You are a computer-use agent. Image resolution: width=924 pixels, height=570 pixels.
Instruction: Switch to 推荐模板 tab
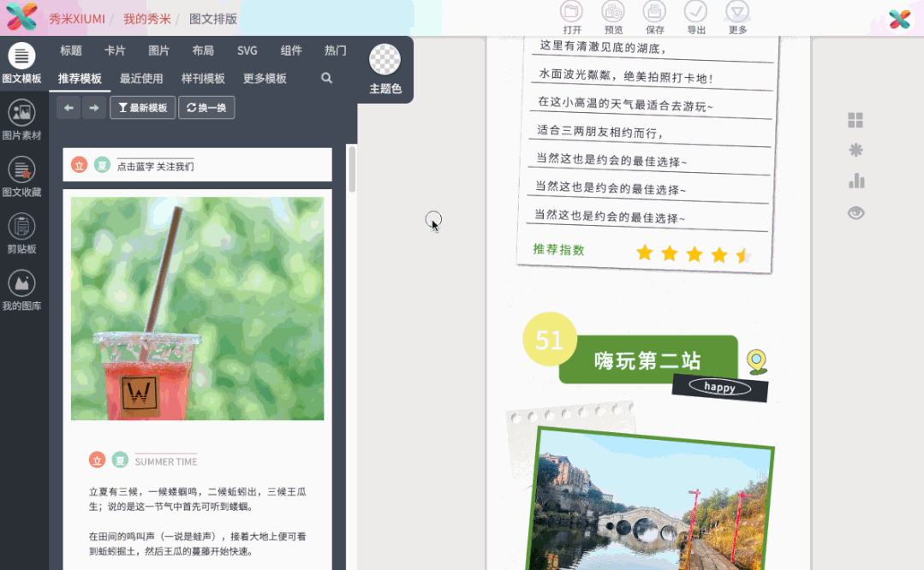[80, 79]
